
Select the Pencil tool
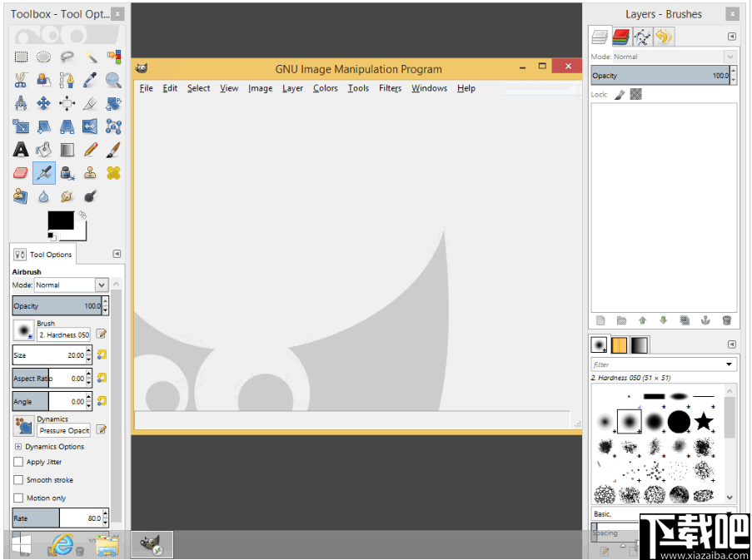coord(90,150)
